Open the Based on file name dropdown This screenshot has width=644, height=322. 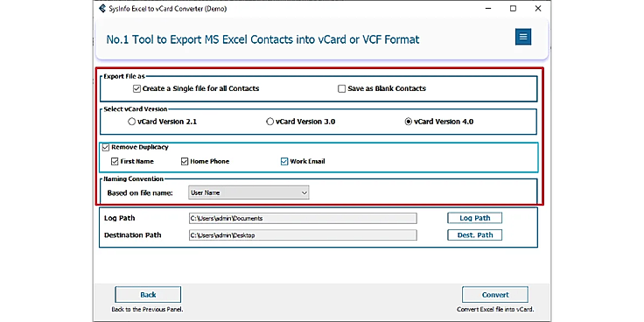click(x=248, y=192)
